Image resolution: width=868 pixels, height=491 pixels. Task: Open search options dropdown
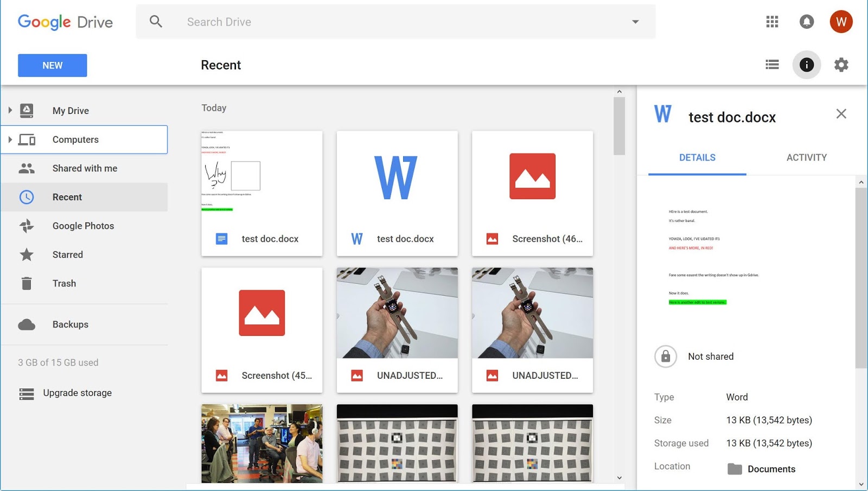pyautogui.click(x=635, y=22)
